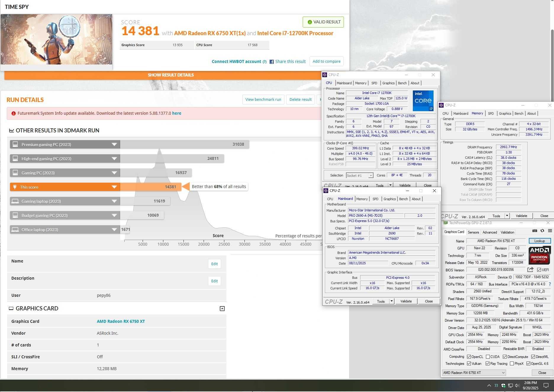Click the HWBOT help question mark icon
Viewport: 554px width, 392px height.
(x=265, y=62)
